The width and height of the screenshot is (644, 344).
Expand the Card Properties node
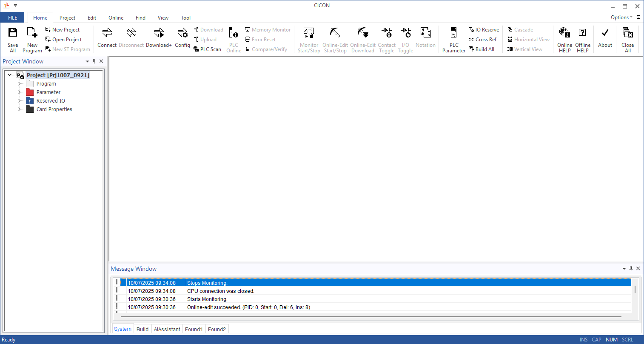click(19, 109)
